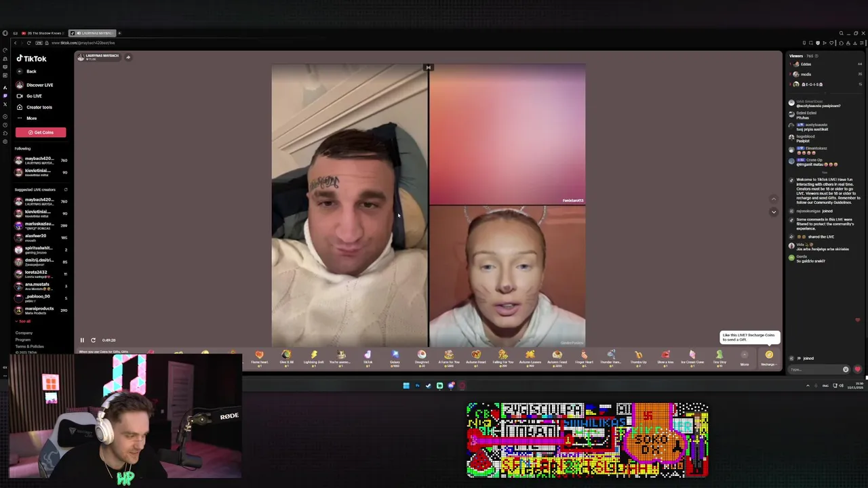
Task: Click the browser search icon top right
Action: point(841,33)
